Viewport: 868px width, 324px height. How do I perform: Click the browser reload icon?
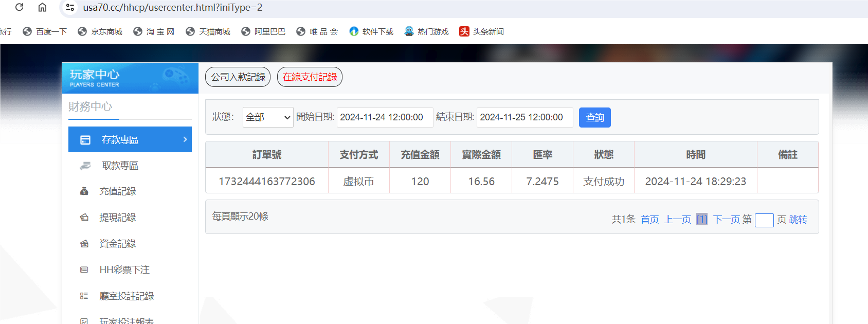(x=20, y=7)
